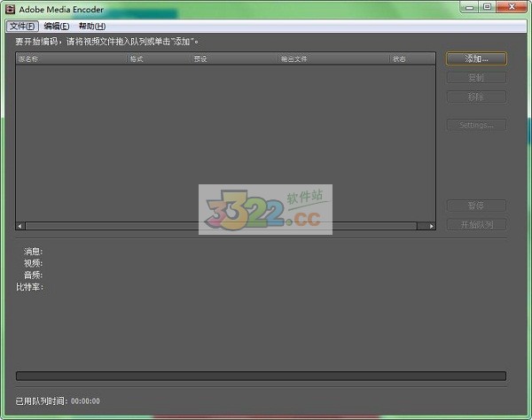Viewport: 532px width, 420px height.
Task: Click the 开始队列 button
Action: (476, 224)
